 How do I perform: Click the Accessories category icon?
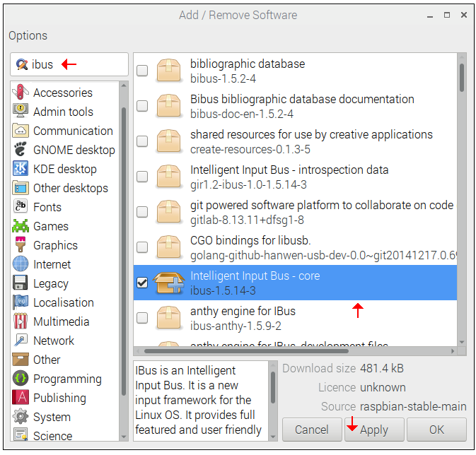(21, 93)
